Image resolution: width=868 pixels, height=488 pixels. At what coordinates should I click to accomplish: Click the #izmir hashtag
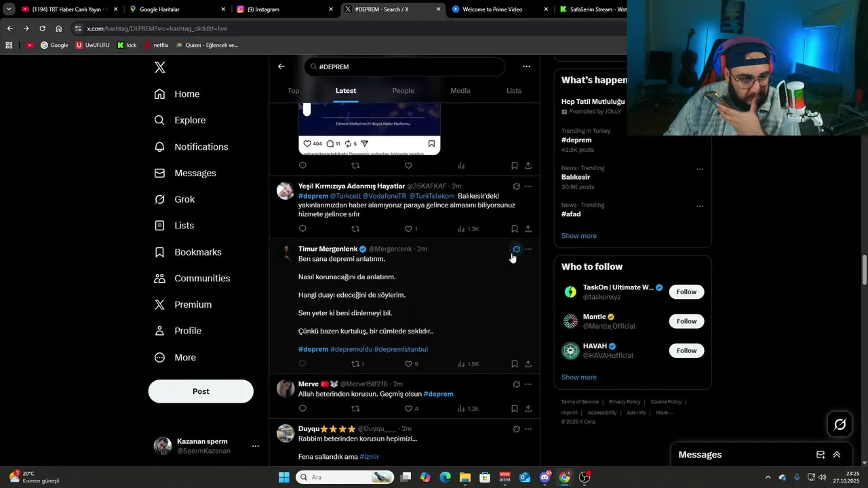(x=370, y=457)
